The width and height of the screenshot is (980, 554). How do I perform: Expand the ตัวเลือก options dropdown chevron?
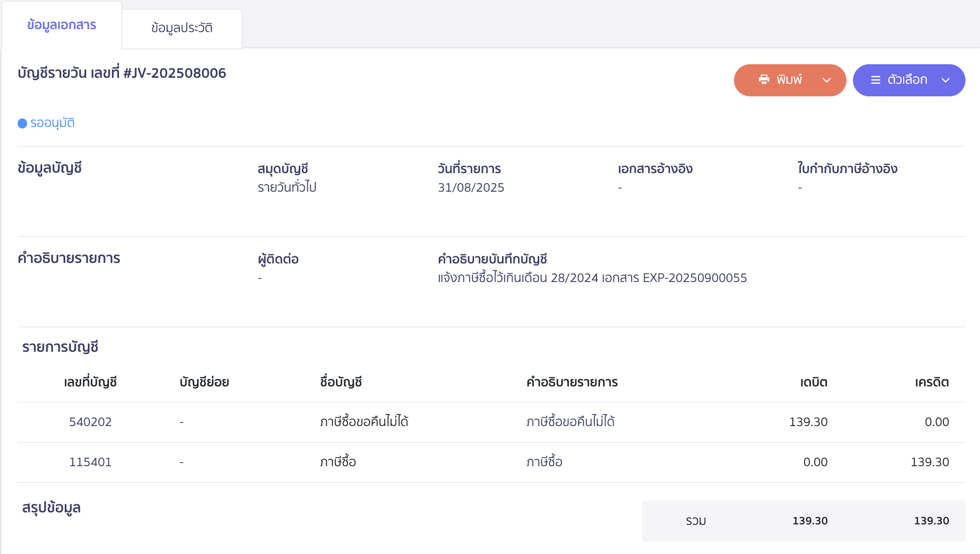pos(946,80)
